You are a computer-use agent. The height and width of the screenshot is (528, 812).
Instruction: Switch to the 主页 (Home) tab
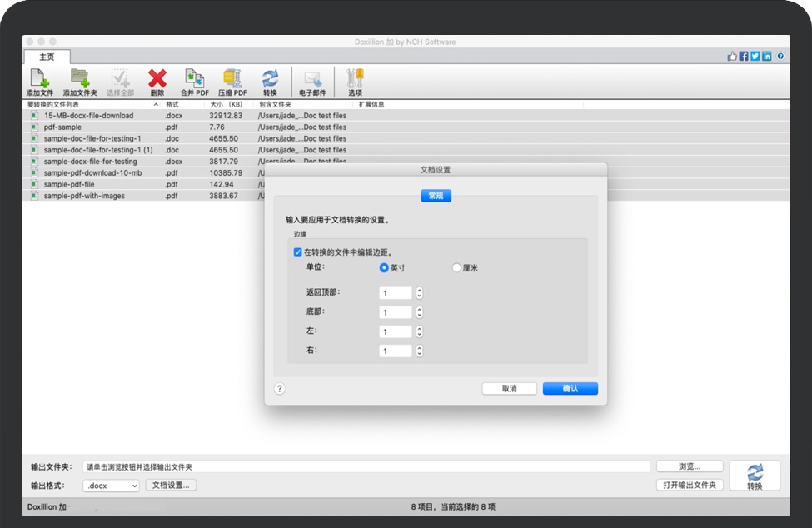47,57
